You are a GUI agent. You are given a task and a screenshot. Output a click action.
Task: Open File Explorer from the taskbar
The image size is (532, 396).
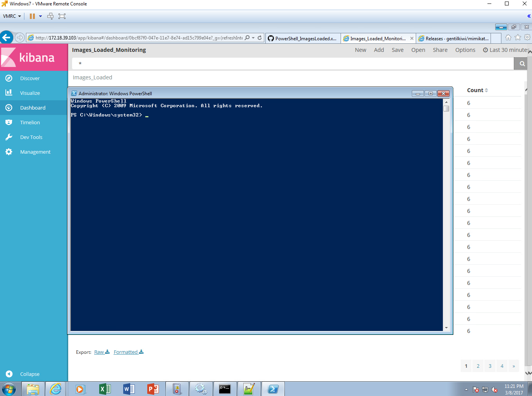tap(33, 389)
